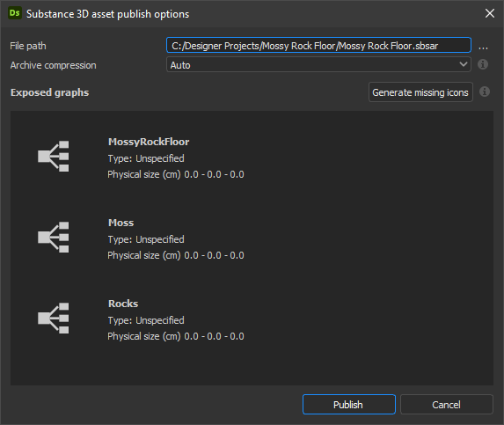Click info icon beside Generate missing icons
The height and width of the screenshot is (425, 504).
(485, 92)
